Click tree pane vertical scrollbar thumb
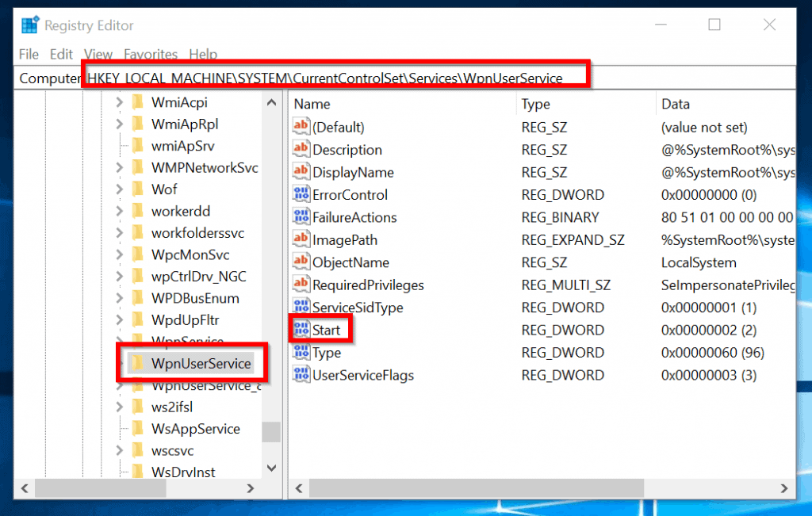Viewport: 812px width, 516px height. point(271,432)
